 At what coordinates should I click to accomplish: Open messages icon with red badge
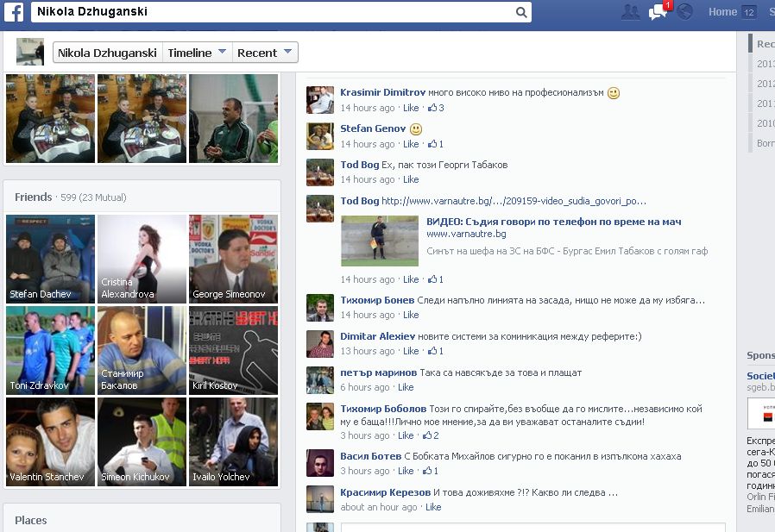pos(658,11)
